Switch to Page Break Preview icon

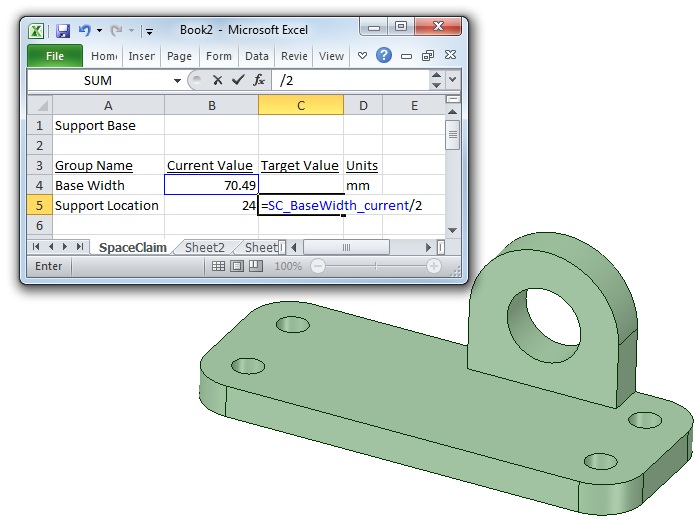tap(256, 267)
